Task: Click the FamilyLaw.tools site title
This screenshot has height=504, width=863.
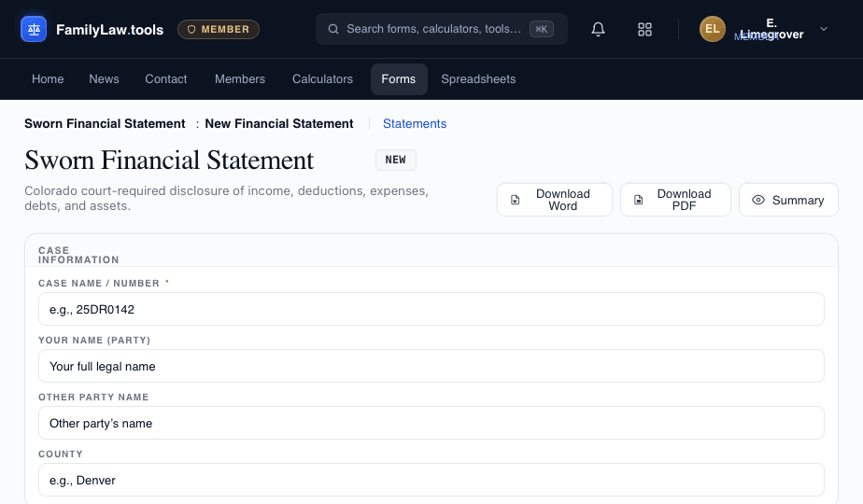Action: (x=109, y=30)
